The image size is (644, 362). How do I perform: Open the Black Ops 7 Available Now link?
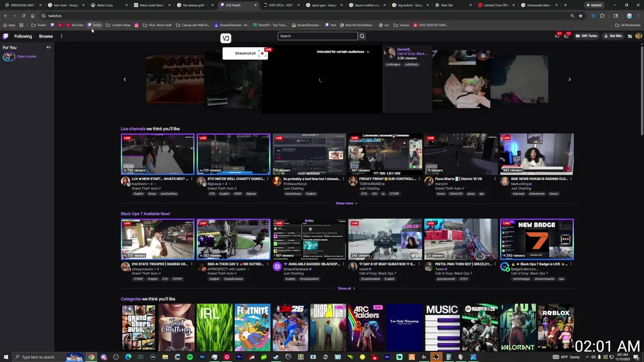pos(145,214)
